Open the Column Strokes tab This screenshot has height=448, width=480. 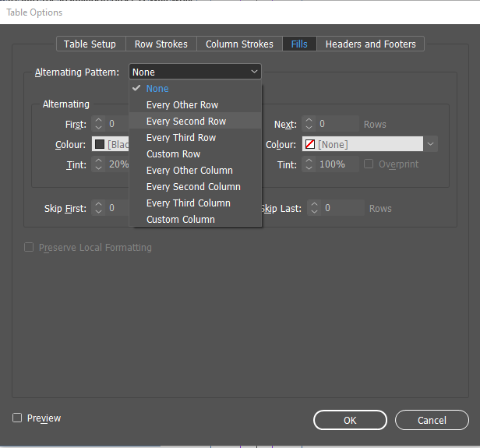(239, 44)
